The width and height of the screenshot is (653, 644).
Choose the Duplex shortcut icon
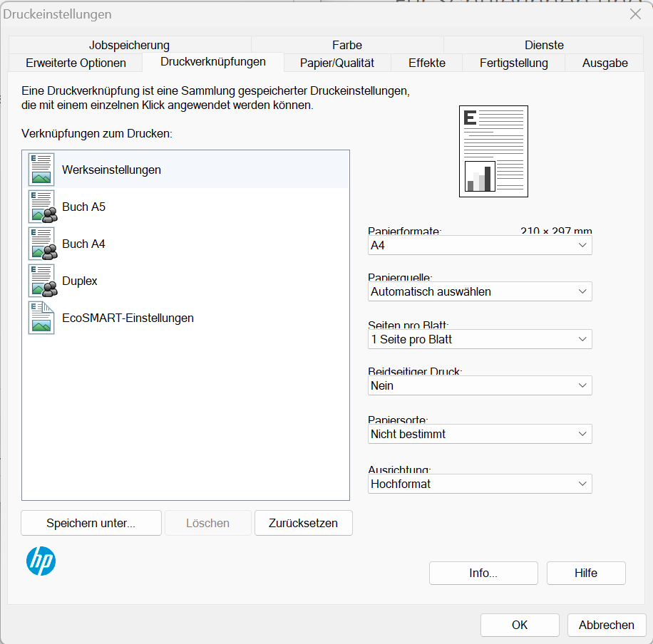(41, 281)
